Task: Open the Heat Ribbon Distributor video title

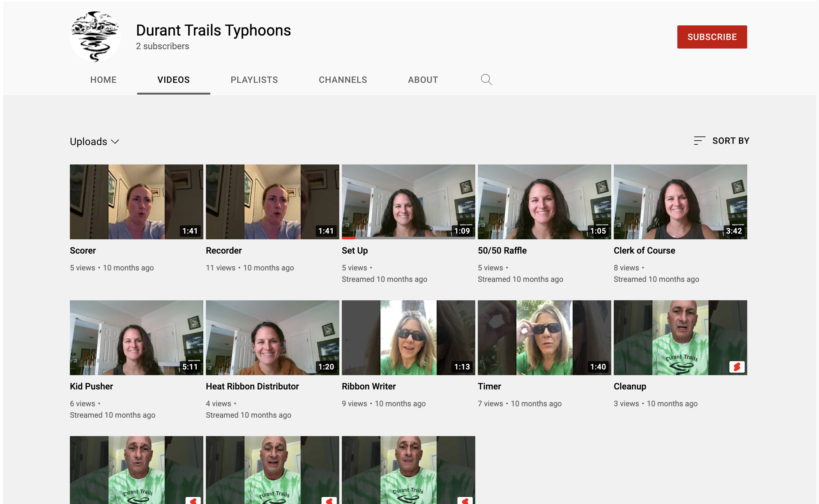Action: [252, 386]
